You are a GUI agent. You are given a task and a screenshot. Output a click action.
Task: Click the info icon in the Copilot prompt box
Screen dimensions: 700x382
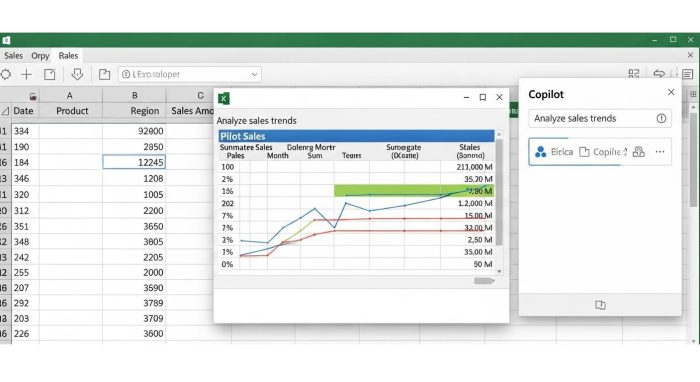[x=661, y=118]
